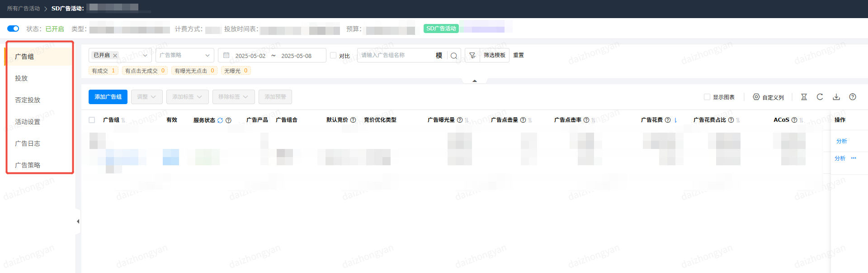Image resolution: width=868 pixels, height=273 pixels.
Task: Toggle 广告花费 sort arrow
Action: [675, 120]
